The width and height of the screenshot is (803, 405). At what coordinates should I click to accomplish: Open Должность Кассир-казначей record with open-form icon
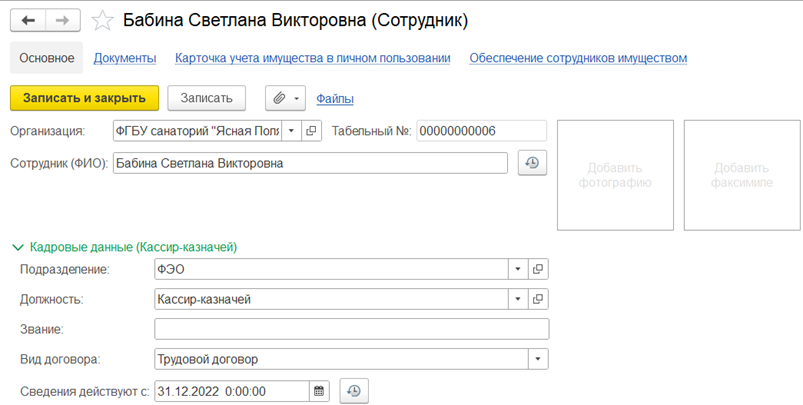point(538,299)
